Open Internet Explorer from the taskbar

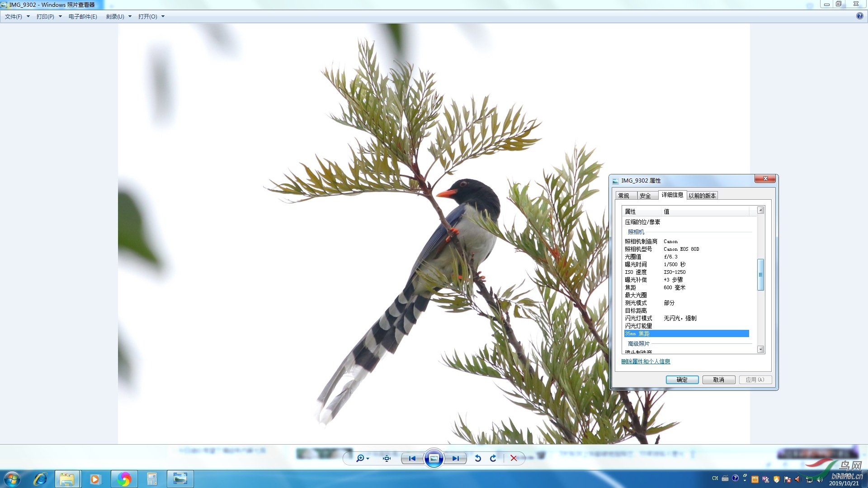[x=40, y=479]
